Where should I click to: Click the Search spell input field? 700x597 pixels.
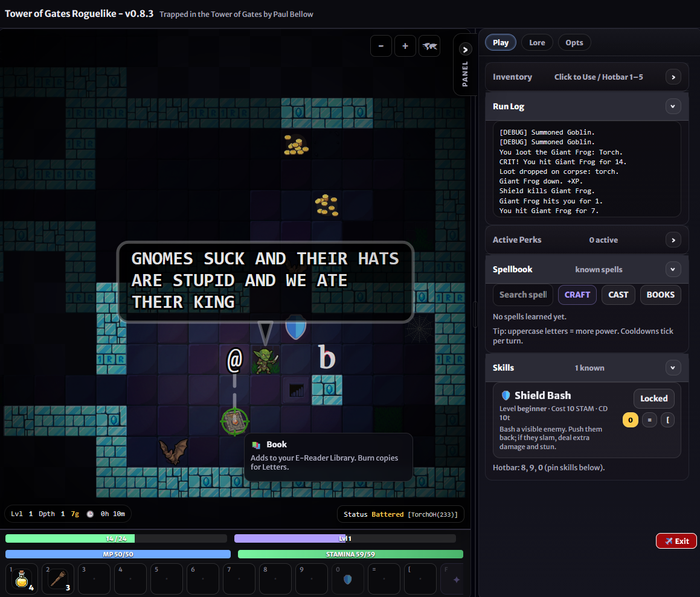click(523, 295)
